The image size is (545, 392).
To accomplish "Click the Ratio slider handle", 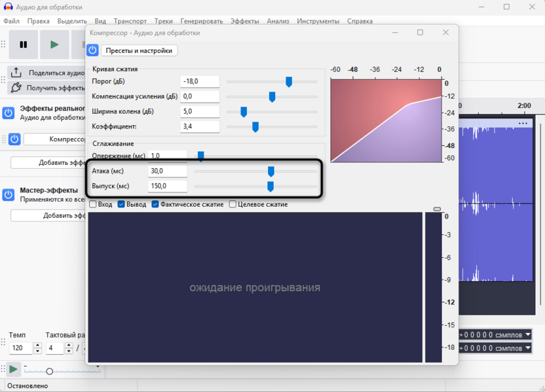I will (x=255, y=127).
